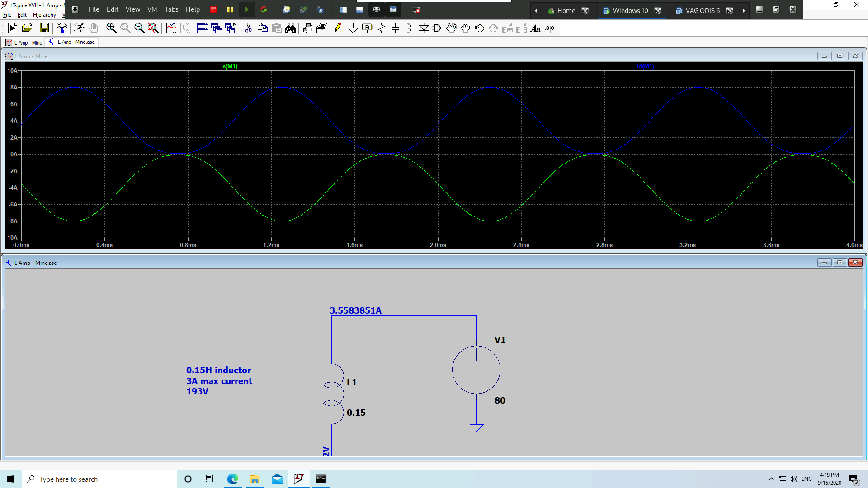Screen dimensions: 868x488
Task: Zoom in with the magnifier plus icon
Action: click(x=111, y=28)
